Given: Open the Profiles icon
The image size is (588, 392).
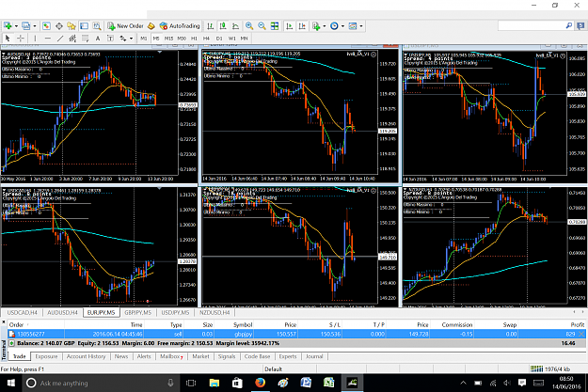Looking at the screenshot, I should [x=25, y=26].
